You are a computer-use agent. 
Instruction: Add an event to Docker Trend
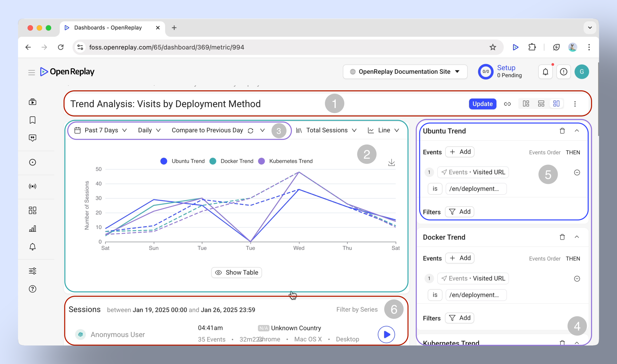(x=460, y=258)
